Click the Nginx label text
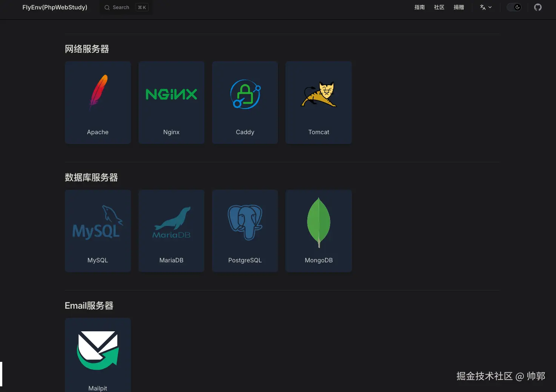 coord(171,132)
